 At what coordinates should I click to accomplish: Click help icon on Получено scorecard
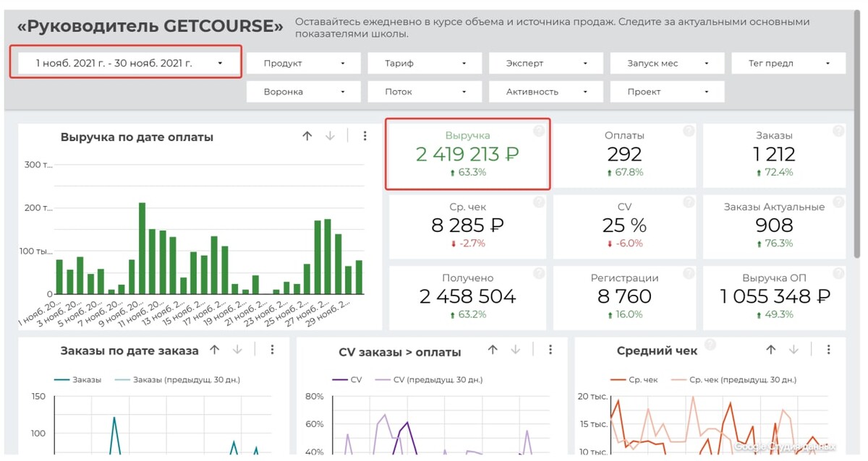pyautogui.click(x=539, y=273)
